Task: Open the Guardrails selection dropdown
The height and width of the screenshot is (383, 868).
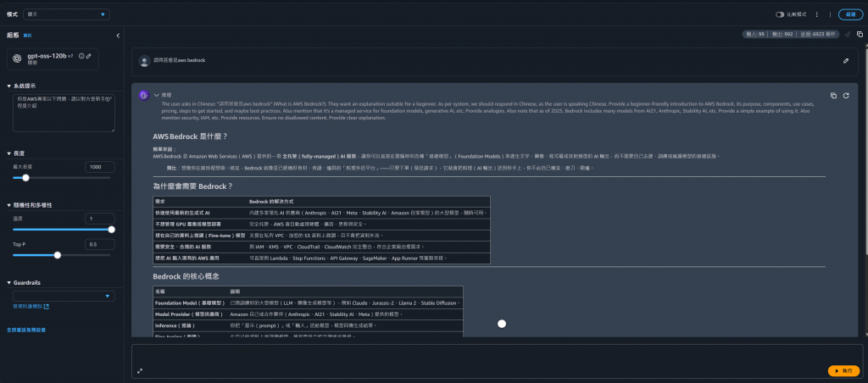Action: (64, 296)
